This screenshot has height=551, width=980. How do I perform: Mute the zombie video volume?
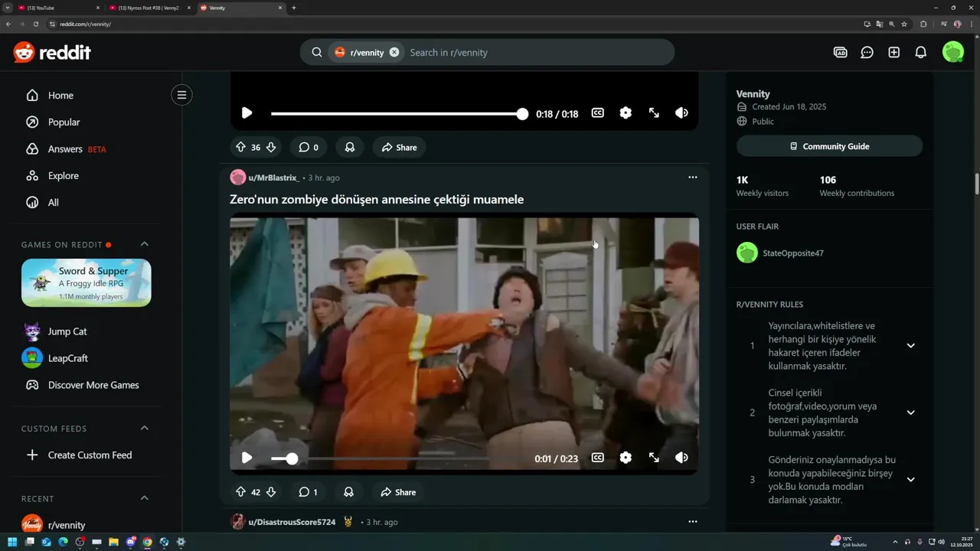[681, 458]
